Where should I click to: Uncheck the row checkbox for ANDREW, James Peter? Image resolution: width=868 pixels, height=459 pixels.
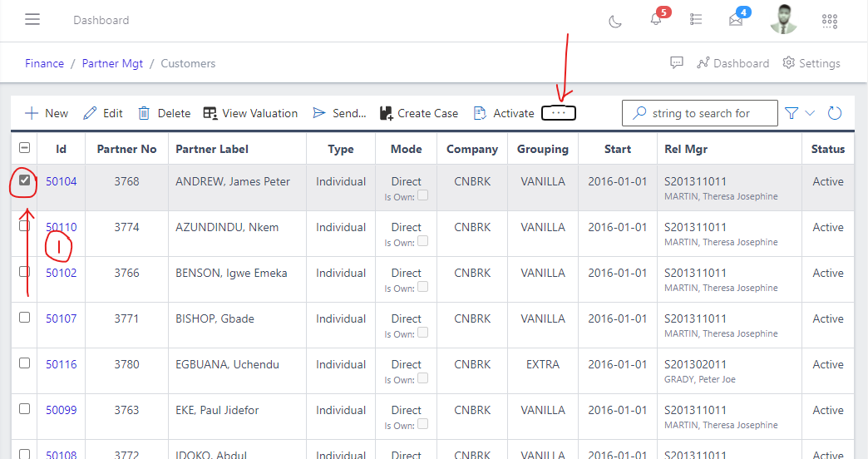click(24, 180)
